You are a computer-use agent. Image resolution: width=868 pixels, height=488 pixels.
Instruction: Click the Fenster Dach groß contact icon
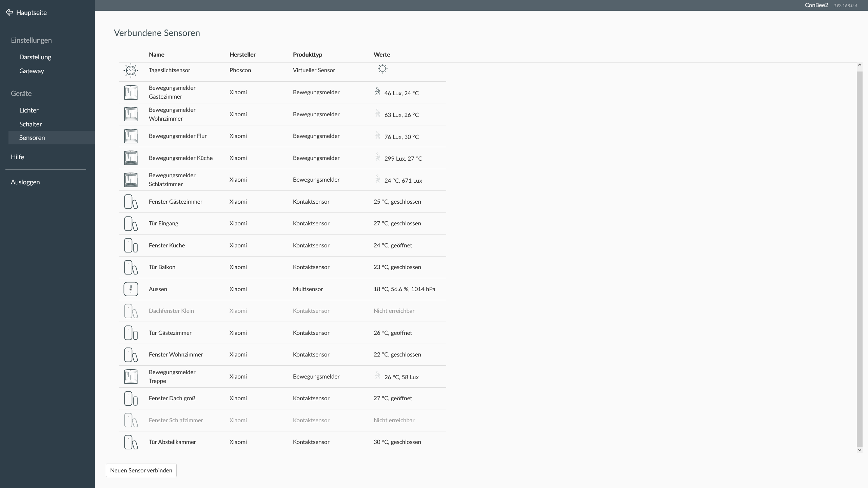point(131,398)
